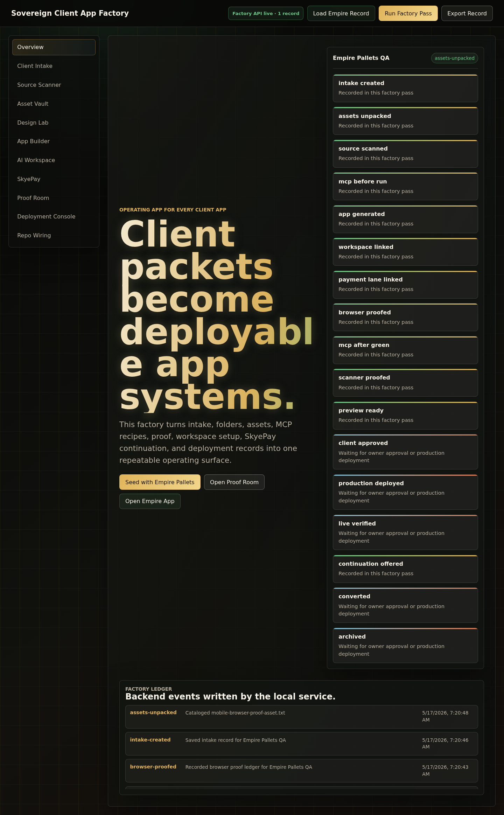The width and height of the screenshot is (504, 815).
Task: Open SkyePay section
Action: click(54, 179)
